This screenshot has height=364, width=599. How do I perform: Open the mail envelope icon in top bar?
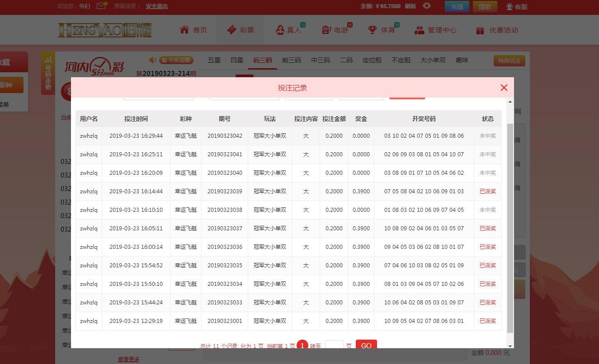[x=101, y=6]
